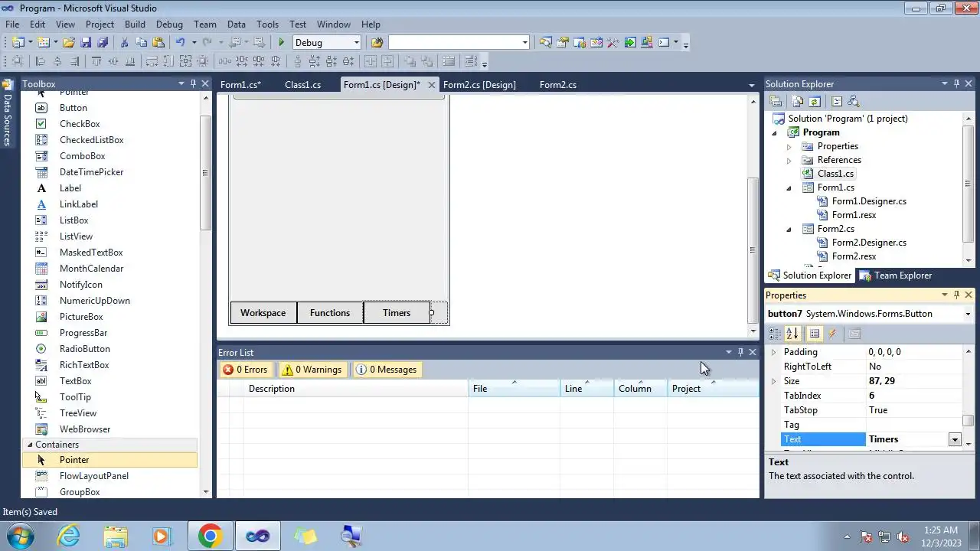Open the Build menu
The image size is (980, 551).
click(135, 24)
